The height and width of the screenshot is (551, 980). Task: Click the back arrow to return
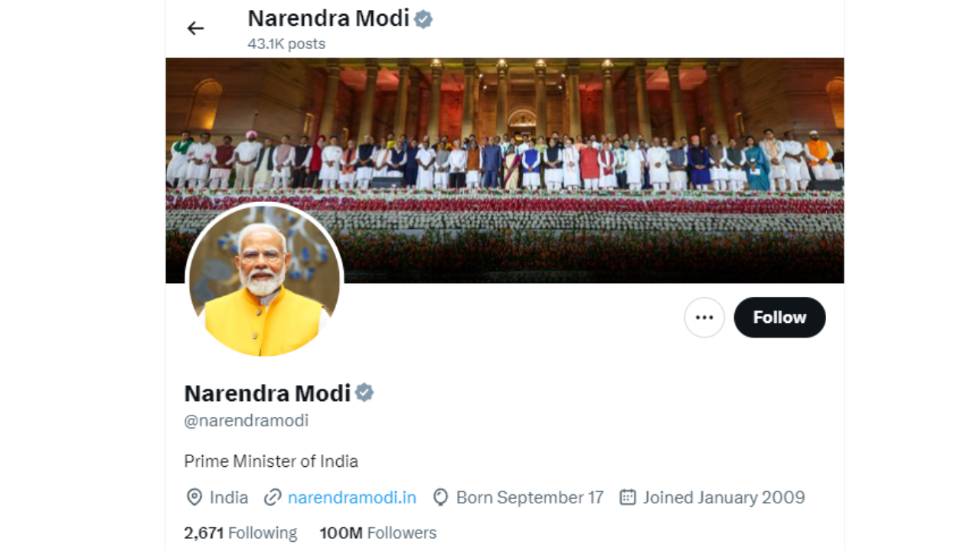pyautogui.click(x=195, y=28)
